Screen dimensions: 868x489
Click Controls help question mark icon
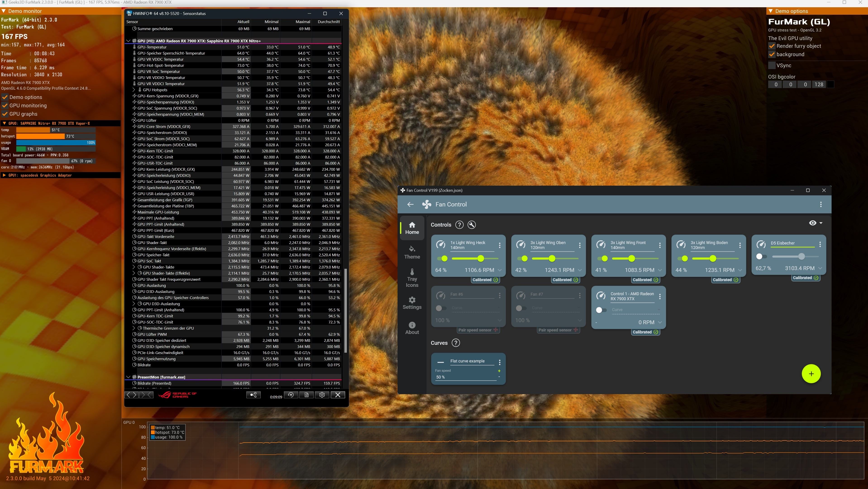[459, 225]
